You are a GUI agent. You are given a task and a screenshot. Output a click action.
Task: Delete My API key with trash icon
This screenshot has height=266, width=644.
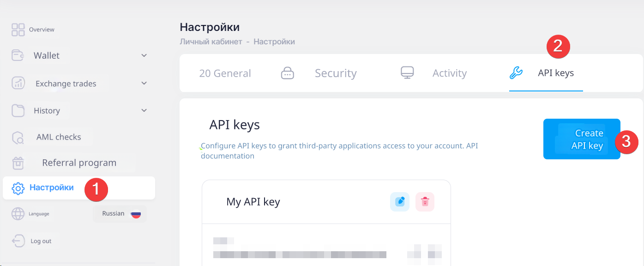click(425, 202)
